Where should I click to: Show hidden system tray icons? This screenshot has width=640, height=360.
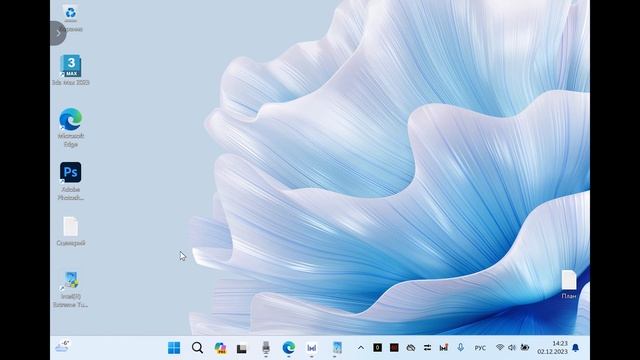(361, 348)
